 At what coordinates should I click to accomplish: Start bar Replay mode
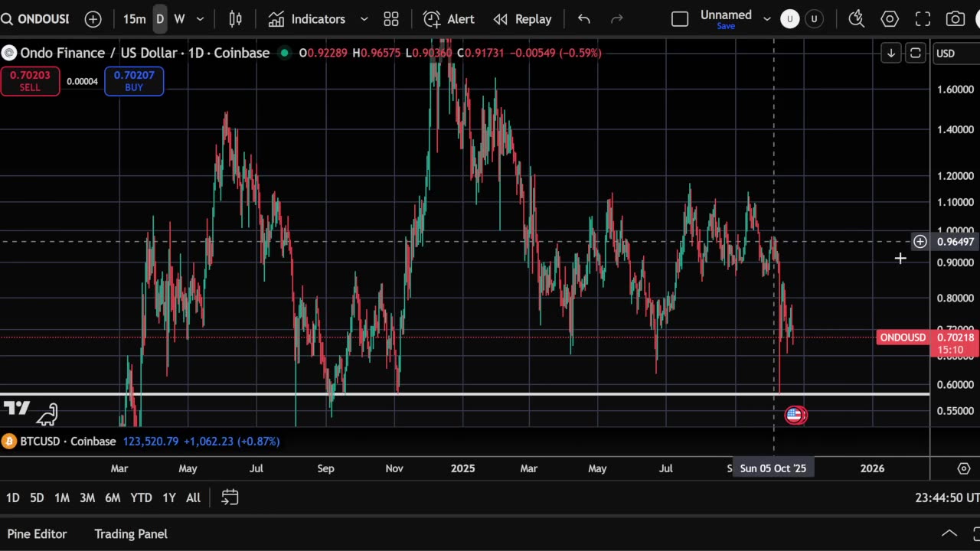[x=522, y=19]
